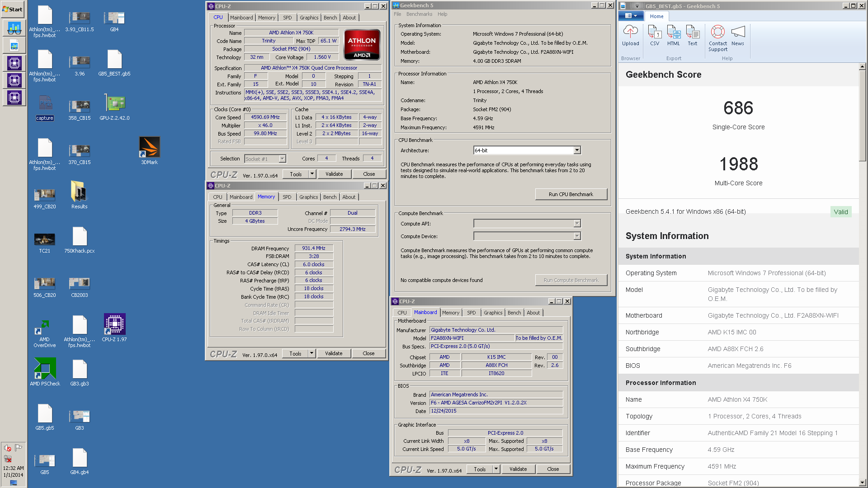This screenshot has width=868, height=488.
Task: Export results as HTML
Action: (x=674, y=36)
